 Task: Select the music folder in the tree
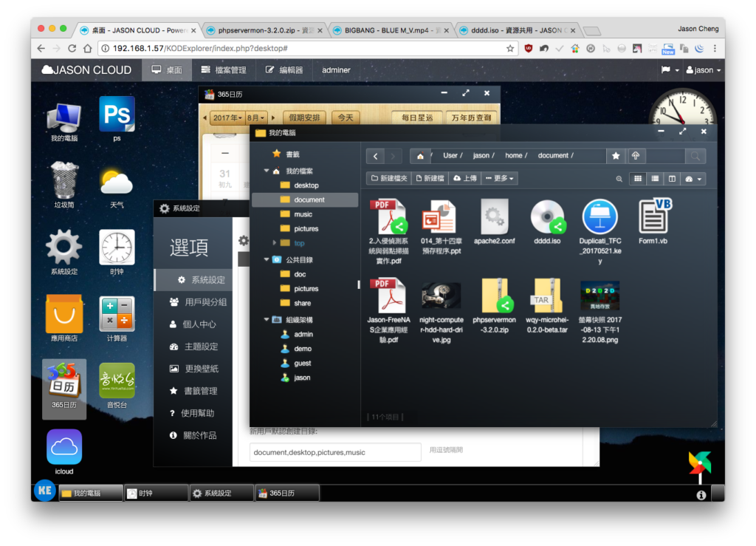(305, 214)
